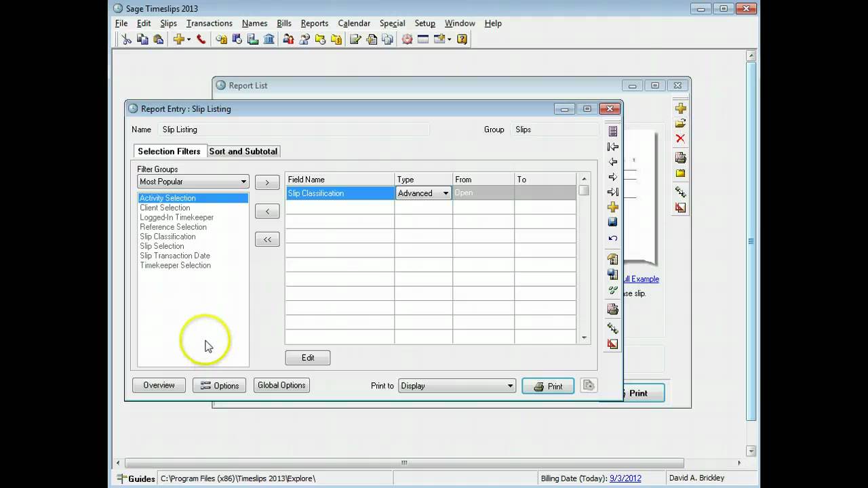Click the Copy icon in main toolbar
The width and height of the screenshot is (868, 488).
point(142,39)
